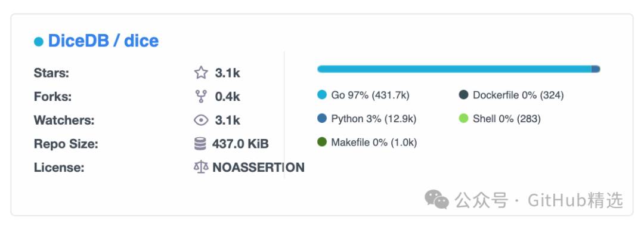Click the eye watchers icon

pyautogui.click(x=201, y=120)
